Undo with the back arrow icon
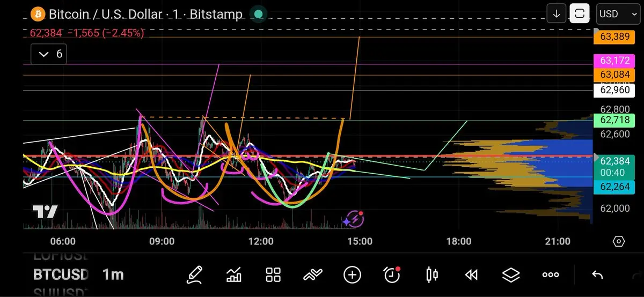Screen dimensions: 644x297 (x=597, y=275)
